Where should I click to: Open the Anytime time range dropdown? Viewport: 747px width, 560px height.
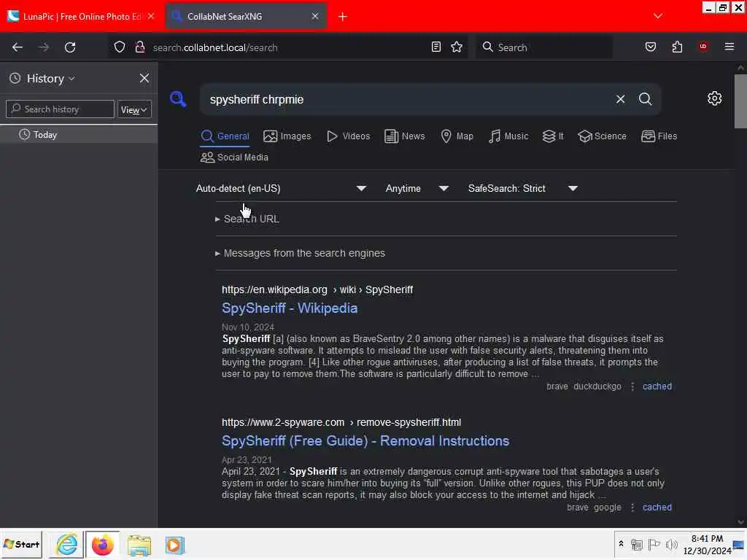click(x=417, y=189)
